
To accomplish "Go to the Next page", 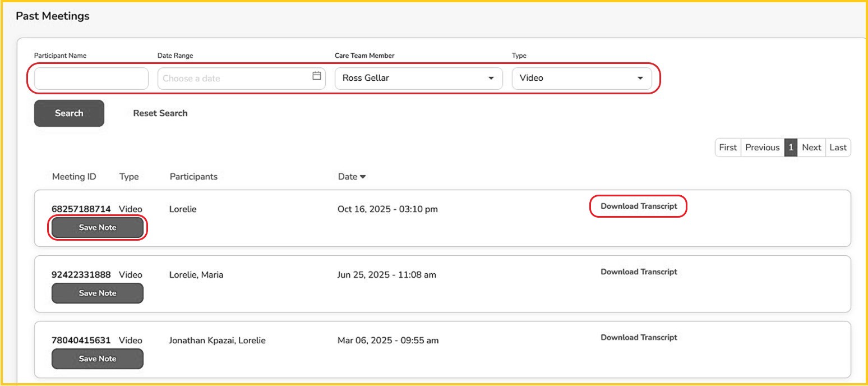I will (811, 148).
